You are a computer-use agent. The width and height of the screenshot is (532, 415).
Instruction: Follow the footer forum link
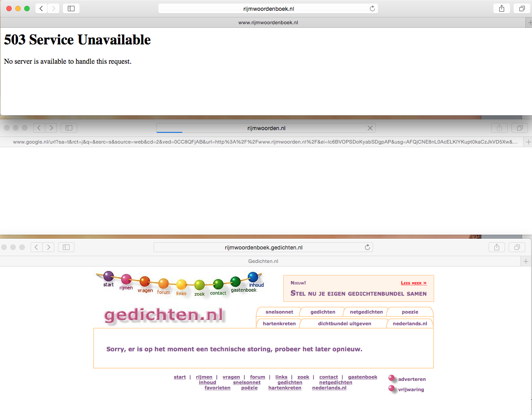coord(258,377)
